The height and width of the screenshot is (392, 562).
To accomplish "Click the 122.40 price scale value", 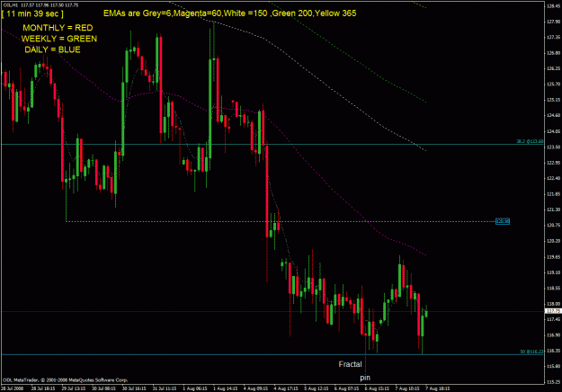I will (554, 178).
